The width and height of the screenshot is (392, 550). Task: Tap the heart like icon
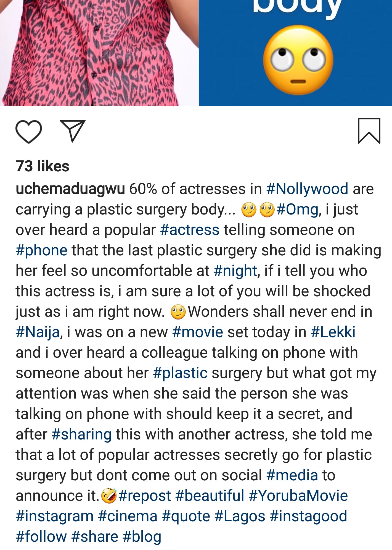point(29,132)
